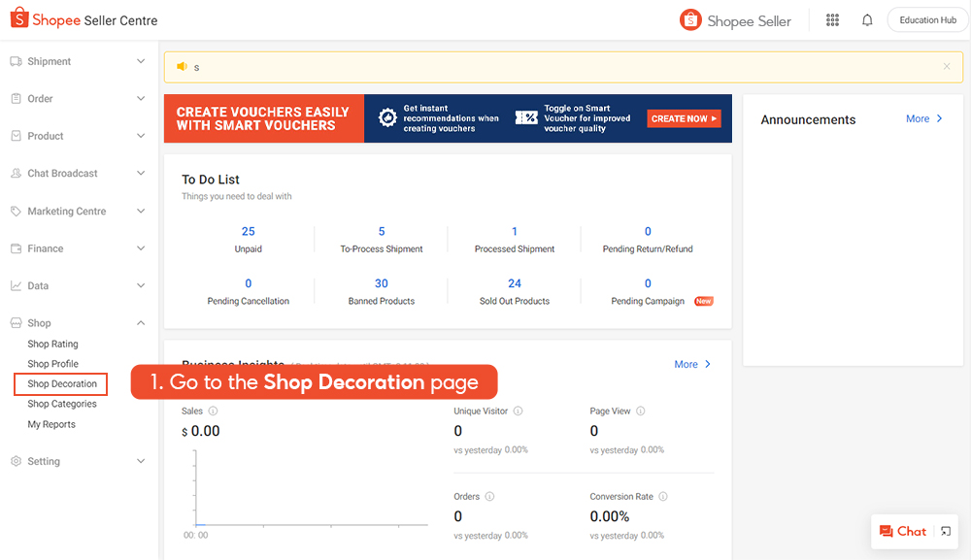
Task: Click the Order clipboard icon in the sidebar
Action: pos(17,98)
